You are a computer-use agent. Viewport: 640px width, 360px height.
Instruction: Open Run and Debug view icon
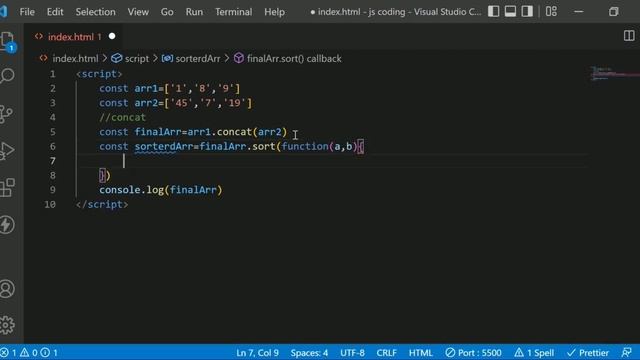click(7, 151)
